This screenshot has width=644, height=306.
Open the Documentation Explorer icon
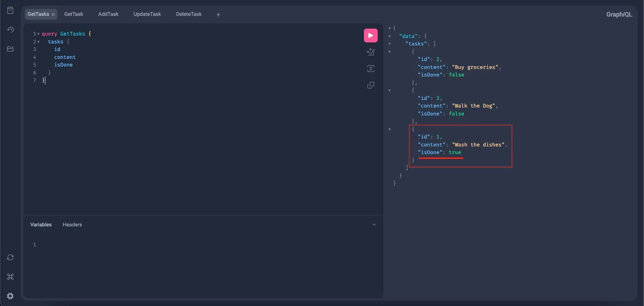pyautogui.click(x=10, y=10)
